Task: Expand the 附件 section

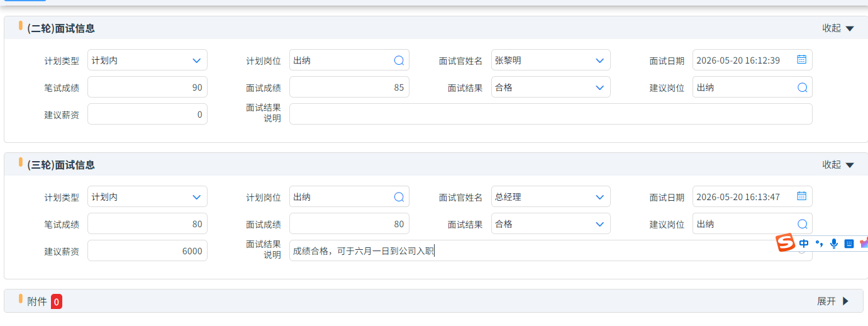Action: point(833,301)
